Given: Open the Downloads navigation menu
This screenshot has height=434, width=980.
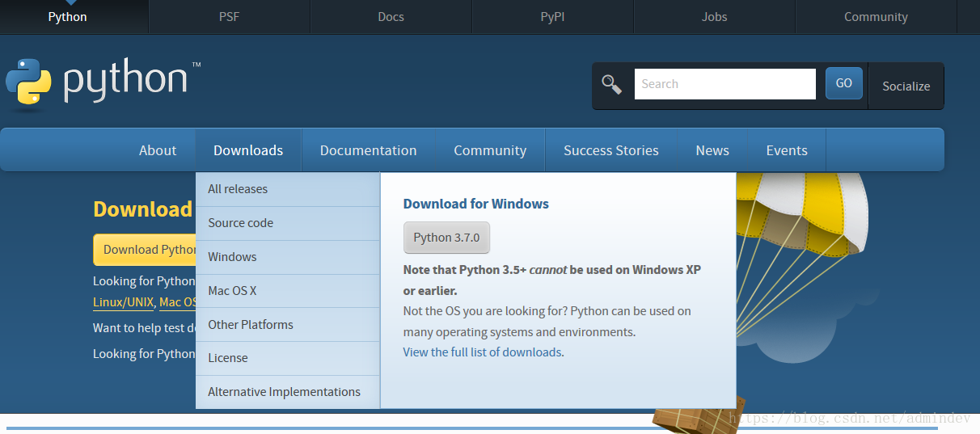Looking at the screenshot, I should pyautogui.click(x=248, y=150).
